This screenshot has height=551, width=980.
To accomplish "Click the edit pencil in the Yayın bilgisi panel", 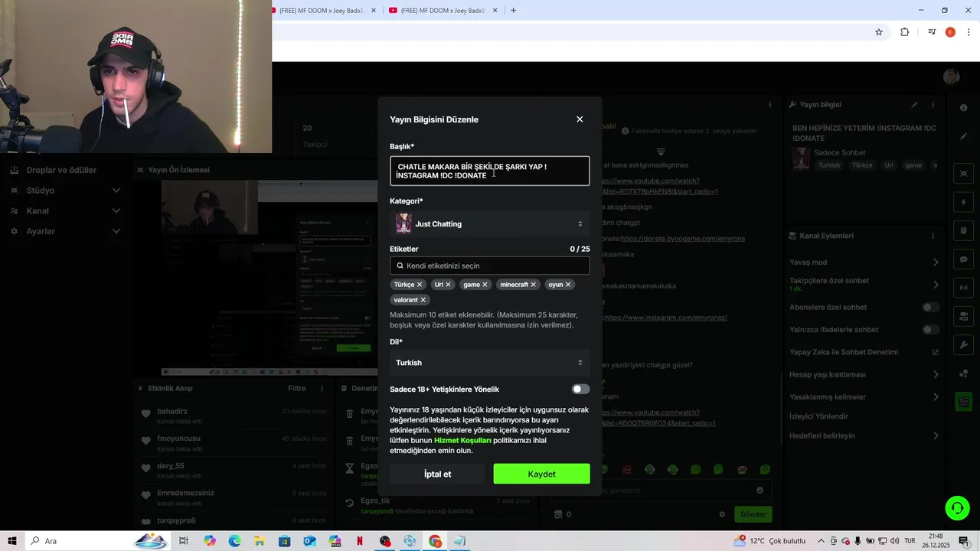I will (x=914, y=105).
